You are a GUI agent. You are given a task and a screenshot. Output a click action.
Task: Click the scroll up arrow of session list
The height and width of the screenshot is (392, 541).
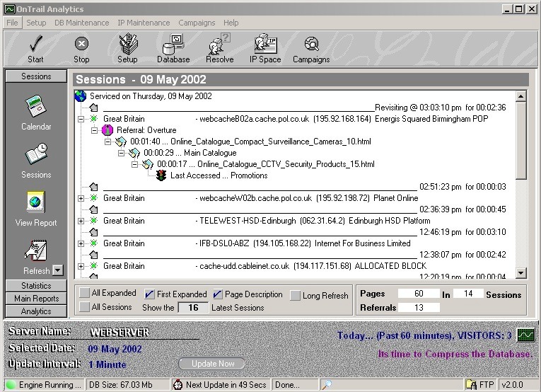pos(521,96)
